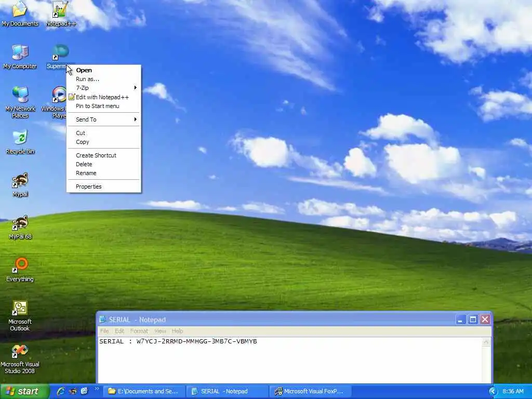Expand the Send To submenu
The width and height of the screenshot is (532, 399).
103,119
